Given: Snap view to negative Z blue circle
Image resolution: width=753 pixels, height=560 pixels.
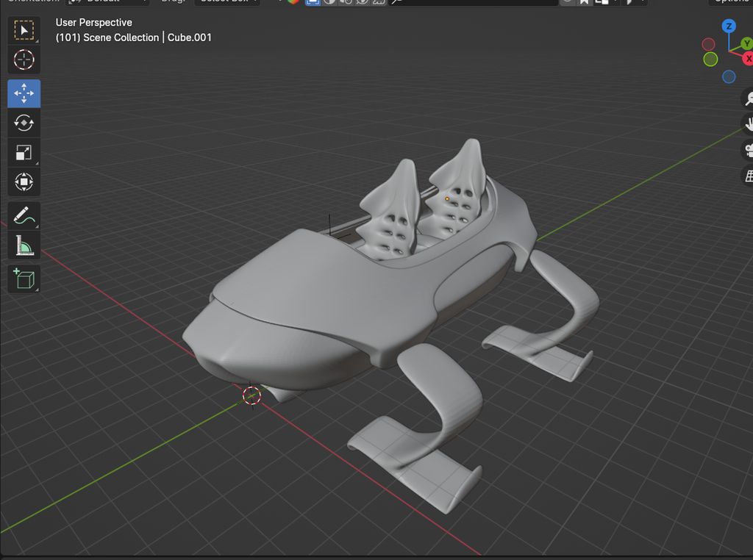Looking at the screenshot, I should point(729,76).
